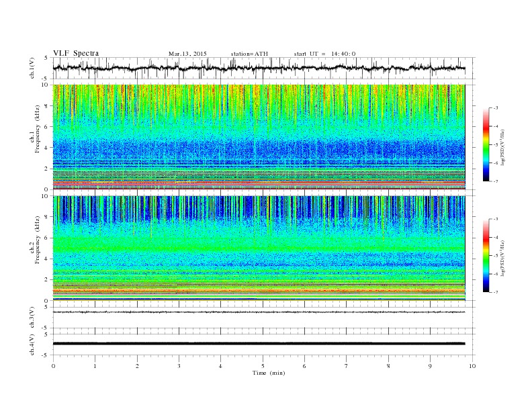Click the "VLF Spectra" plot title

tap(76, 53)
